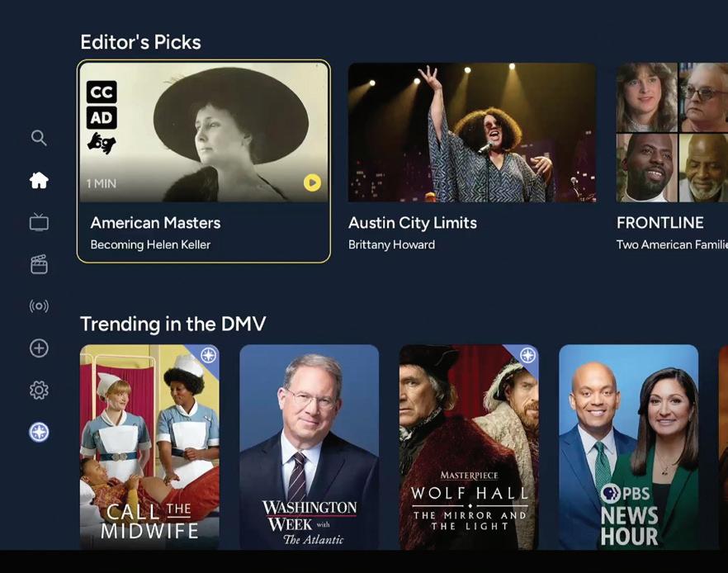This screenshot has height=573, width=728.
Task: Select the Call the Midwife poster
Action: click(149, 448)
